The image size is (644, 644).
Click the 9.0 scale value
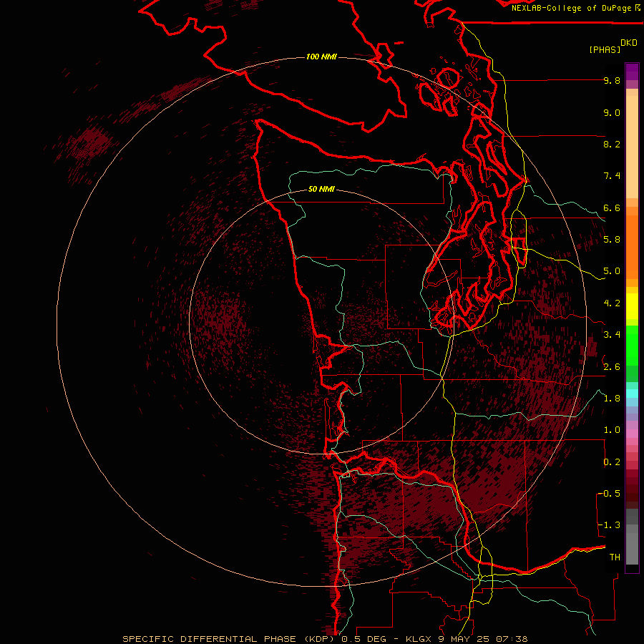tap(612, 112)
